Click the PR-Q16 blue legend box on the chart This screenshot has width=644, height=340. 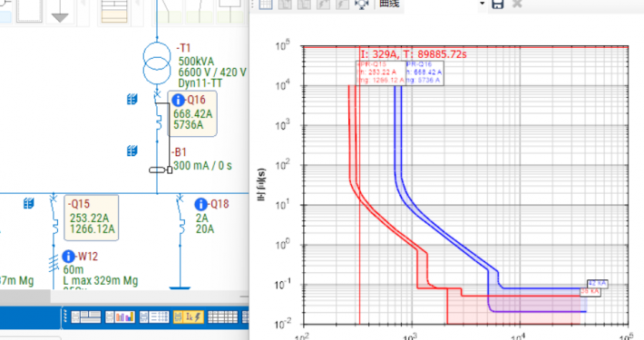tap(424, 73)
